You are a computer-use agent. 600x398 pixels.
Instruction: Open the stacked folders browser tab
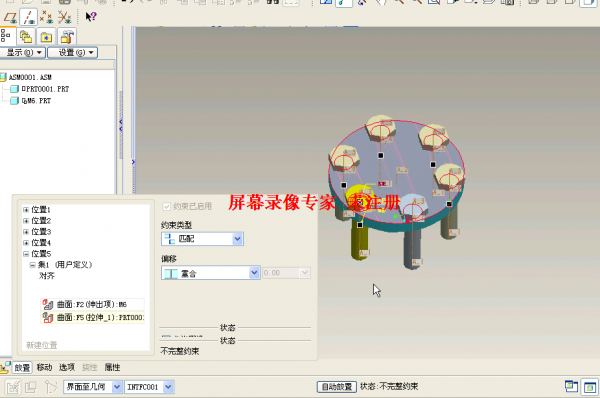click(26, 37)
